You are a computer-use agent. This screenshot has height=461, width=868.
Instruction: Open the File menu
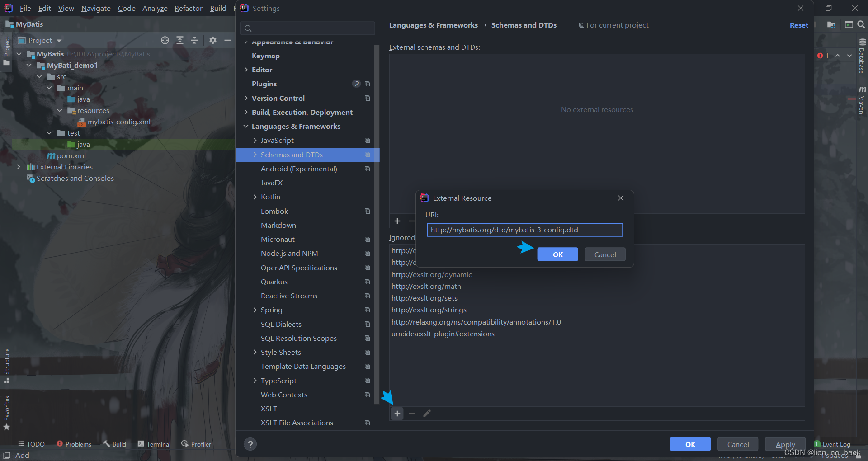(x=25, y=8)
